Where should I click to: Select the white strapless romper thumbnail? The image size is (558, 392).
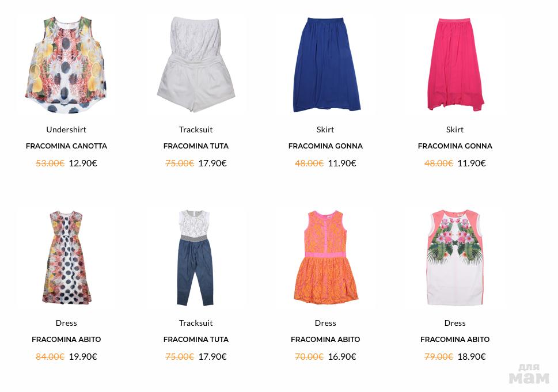click(x=196, y=64)
